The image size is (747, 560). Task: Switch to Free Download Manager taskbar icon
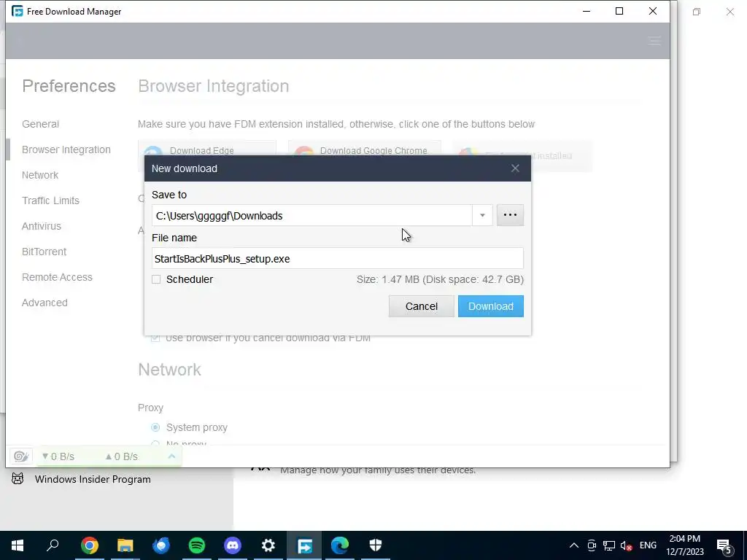click(x=304, y=545)
